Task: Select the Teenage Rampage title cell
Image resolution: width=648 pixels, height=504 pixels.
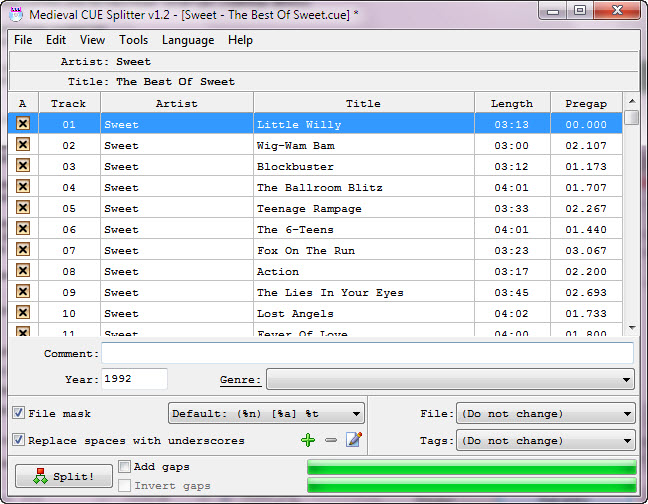Action: [364, 208]
